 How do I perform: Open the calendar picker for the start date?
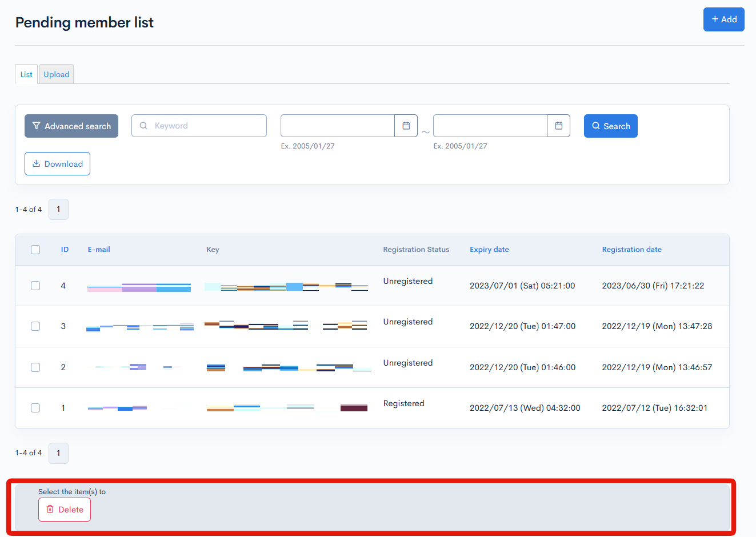click(406, 125)
